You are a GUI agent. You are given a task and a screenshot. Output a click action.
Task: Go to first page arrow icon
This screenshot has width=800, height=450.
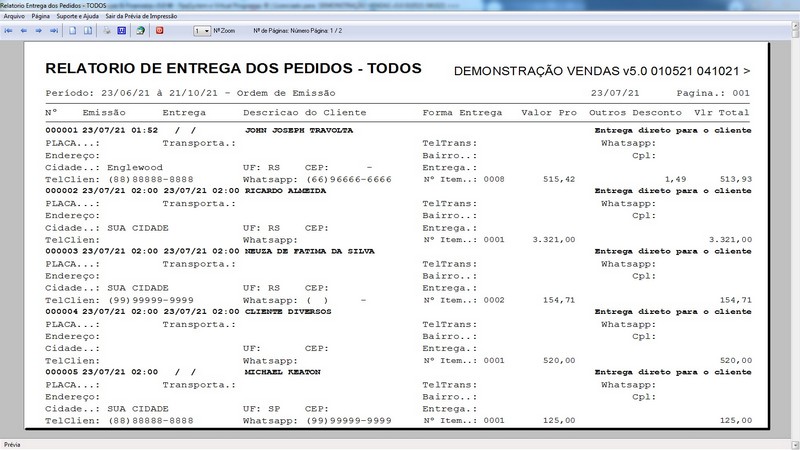tap(9, 31)
